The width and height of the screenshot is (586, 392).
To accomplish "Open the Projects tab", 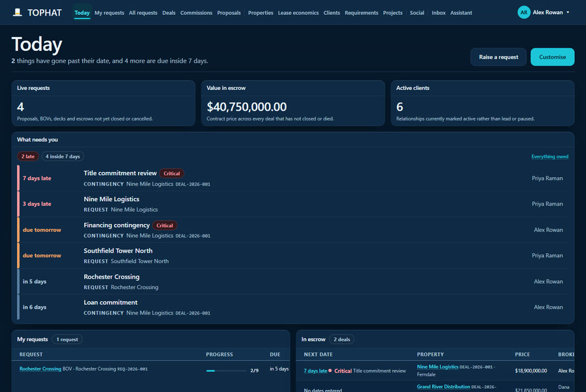I will click(393, 13).
